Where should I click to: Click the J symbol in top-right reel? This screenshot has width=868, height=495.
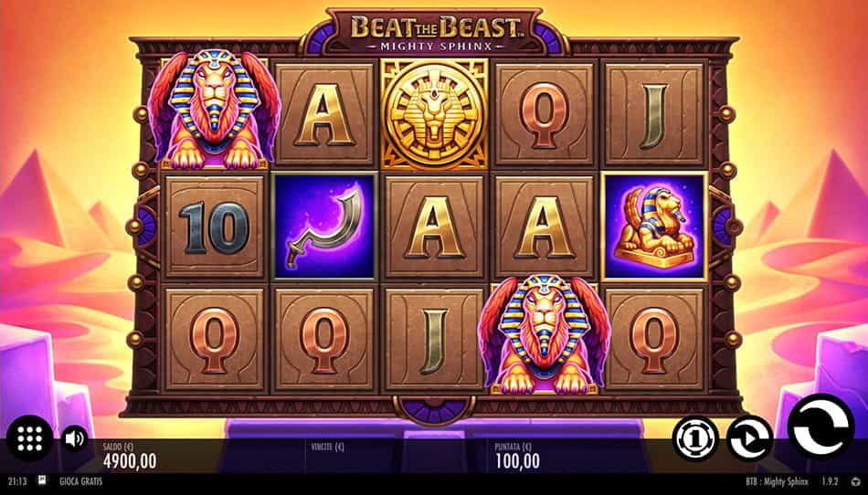[x=654, y=116]
